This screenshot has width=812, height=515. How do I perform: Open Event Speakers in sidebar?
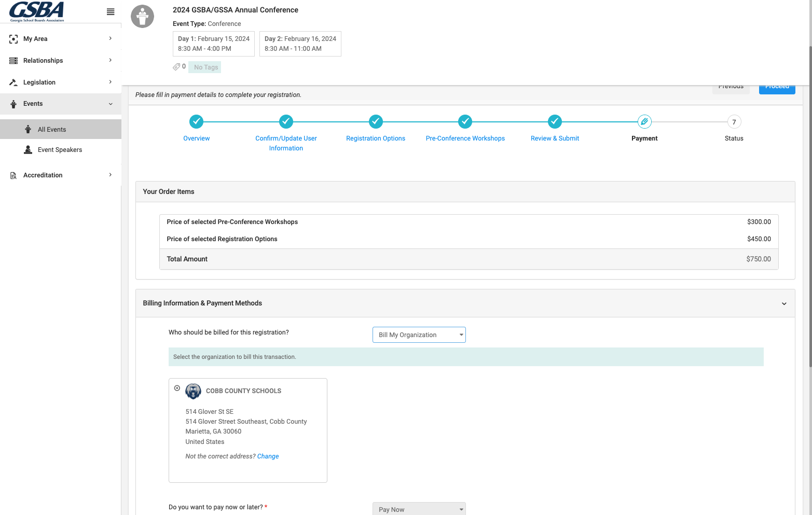click(x=61, y=150)
